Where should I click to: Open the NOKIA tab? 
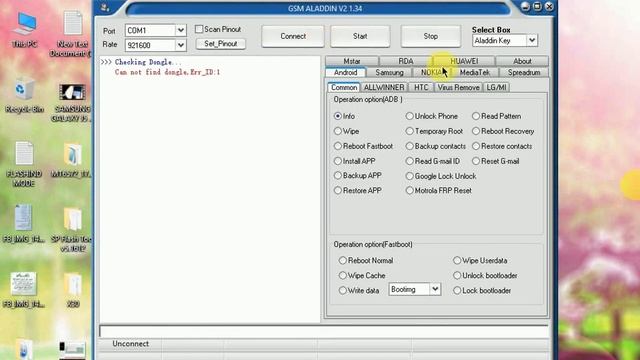432,73
